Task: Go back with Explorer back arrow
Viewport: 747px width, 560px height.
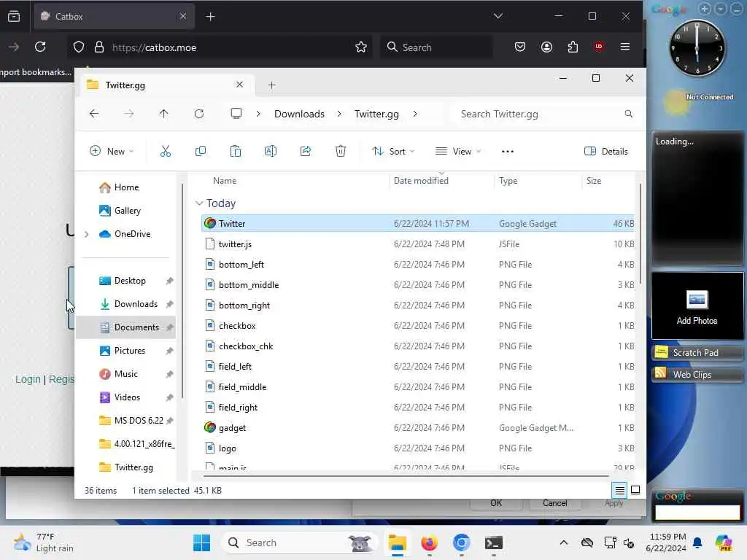Action: pyautogui.click(x=94, y=114)
